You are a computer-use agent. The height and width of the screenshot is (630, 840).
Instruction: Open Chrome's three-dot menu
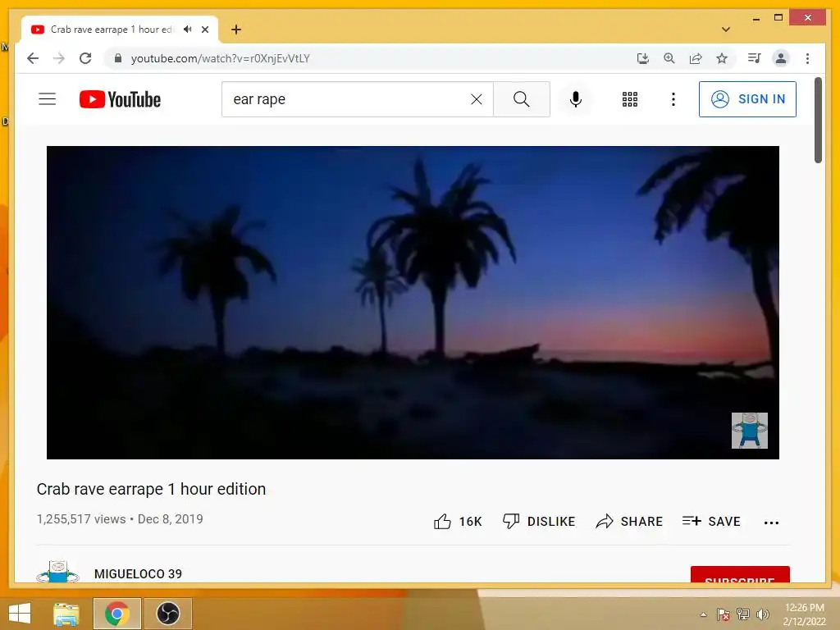point(807,58)
